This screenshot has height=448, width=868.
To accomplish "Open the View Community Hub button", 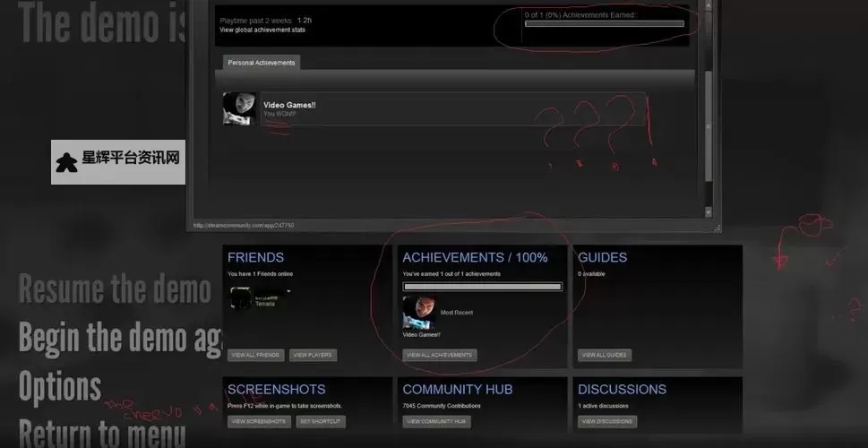I will click(x=436, y=421).
